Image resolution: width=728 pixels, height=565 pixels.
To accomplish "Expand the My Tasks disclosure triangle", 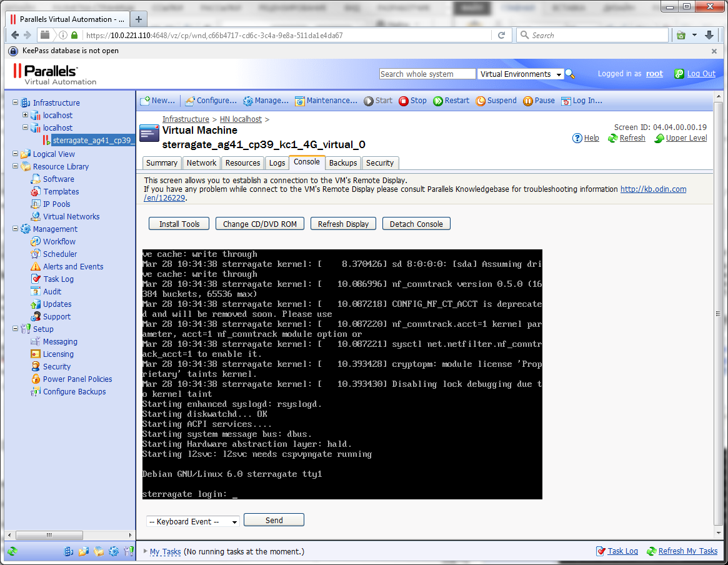I will coord(146,551).
